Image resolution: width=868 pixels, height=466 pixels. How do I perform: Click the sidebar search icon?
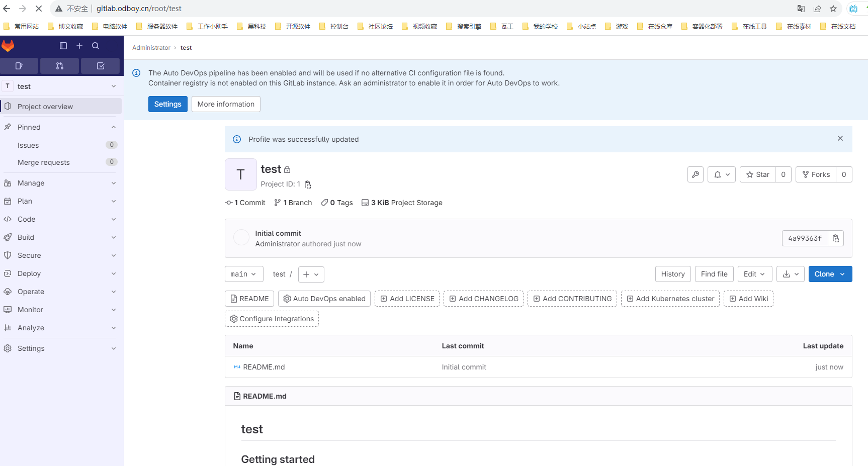[x=96, y=46]
